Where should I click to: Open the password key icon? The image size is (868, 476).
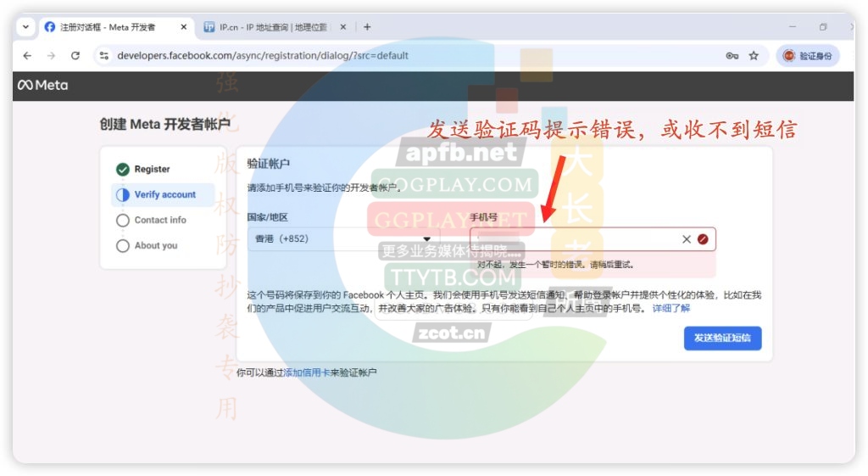coord(732,56)
